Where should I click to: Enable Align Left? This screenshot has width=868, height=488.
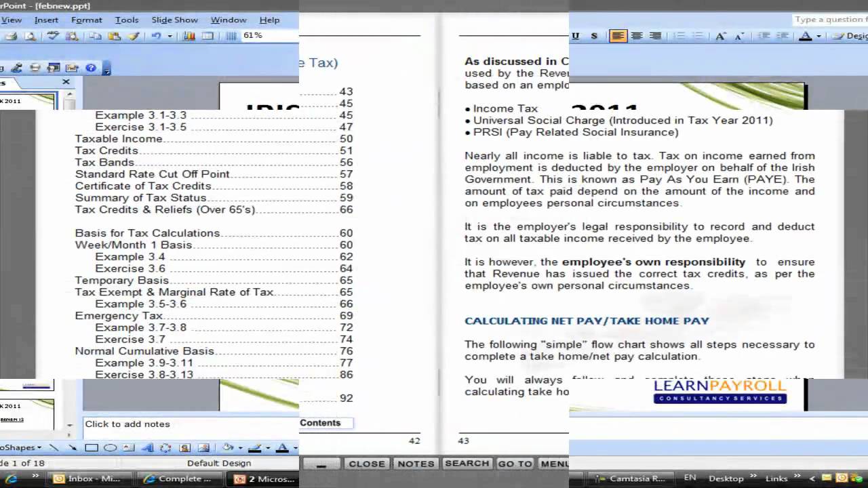tap(618, 36)
